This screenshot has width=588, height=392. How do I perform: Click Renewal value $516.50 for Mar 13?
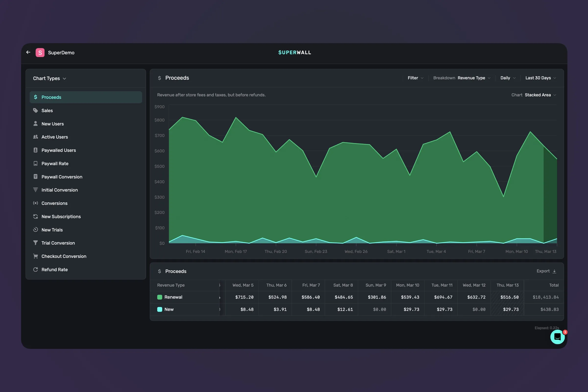[x=509, y=297]
